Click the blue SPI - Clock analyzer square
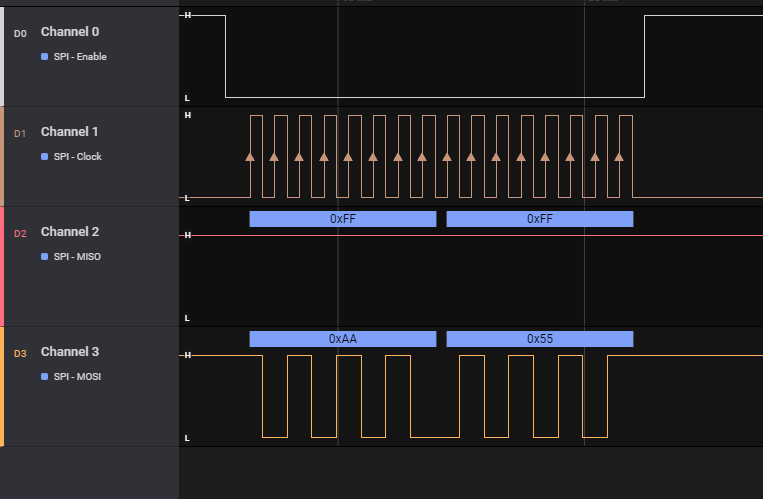The width and height of the screenshot is (763, 499). [44, 157]
